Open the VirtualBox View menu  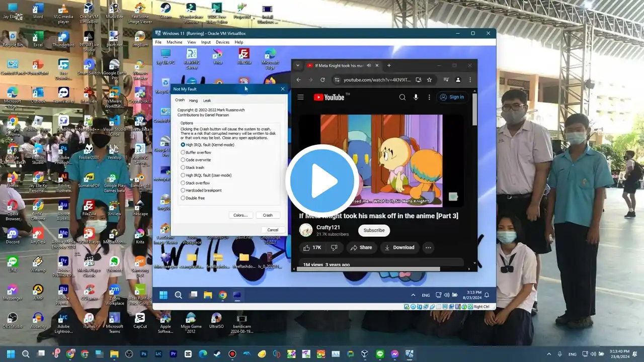192,42
